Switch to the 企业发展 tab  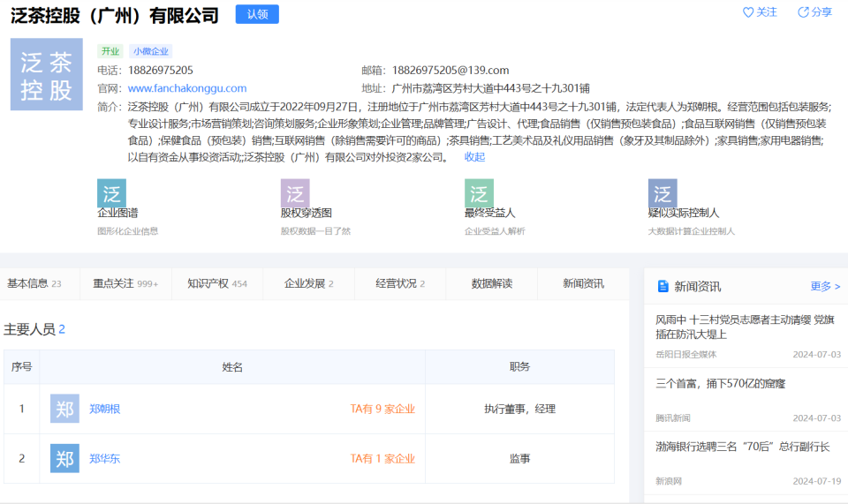309,283
